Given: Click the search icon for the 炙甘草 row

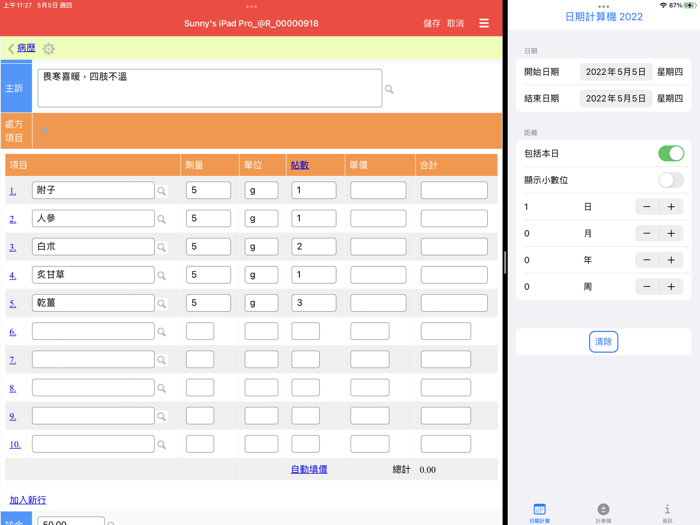Looking at the screenshot, I should point(162,275).
